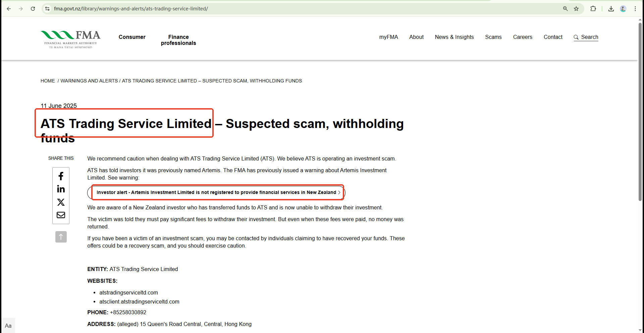Open Artemis Investment Limited investor alert

pyautogui.click(x=217, y=192)
